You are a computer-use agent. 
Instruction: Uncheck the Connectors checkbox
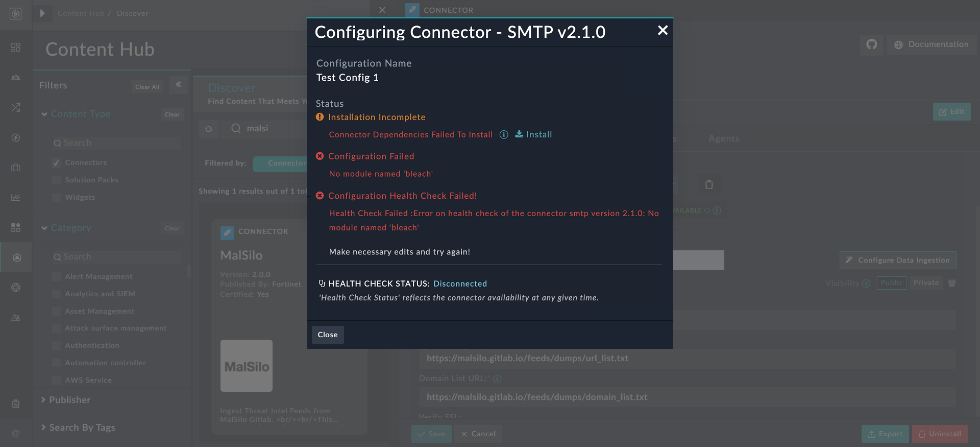pos(57,163)
